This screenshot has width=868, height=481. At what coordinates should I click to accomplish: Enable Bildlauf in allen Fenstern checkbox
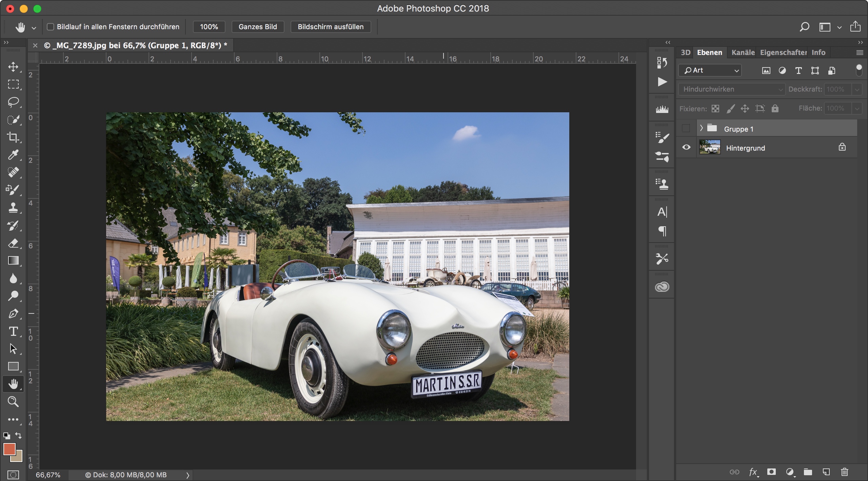coord(51,27)
